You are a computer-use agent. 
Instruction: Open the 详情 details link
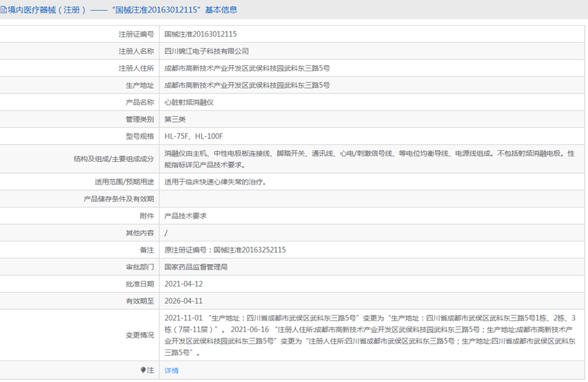tap(171, 370)
